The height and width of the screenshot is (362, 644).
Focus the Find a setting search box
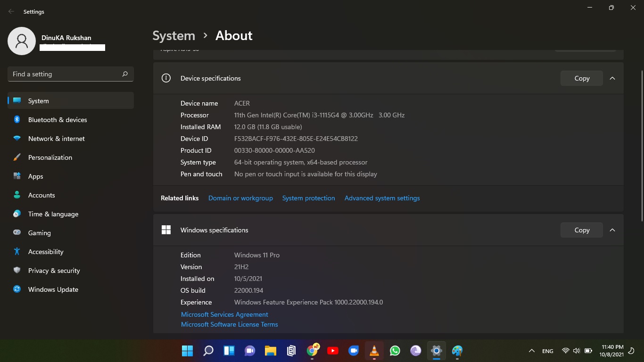point(71,74)
